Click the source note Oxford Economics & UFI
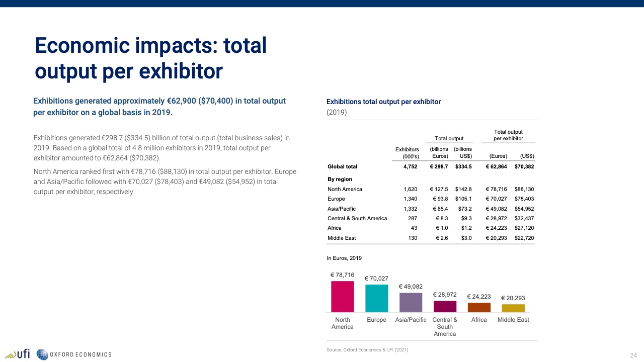This screenshot has width=644, height=362. click(367, 349)
